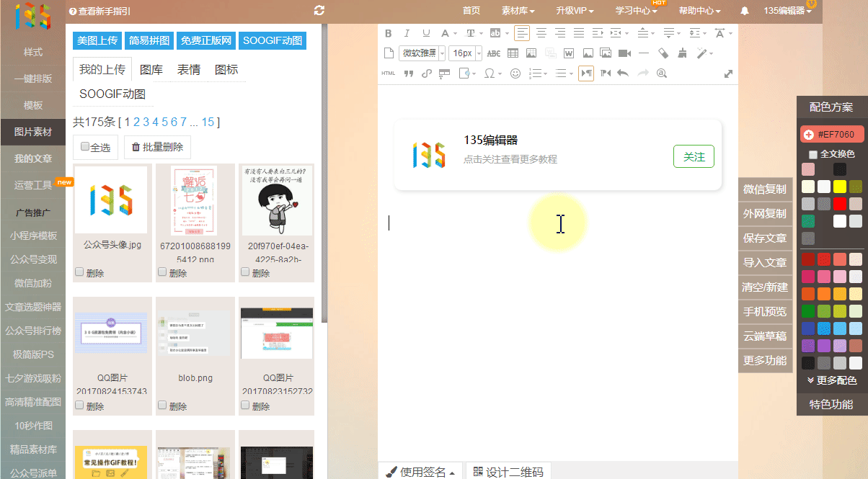Click the undo arrow in the toolbar

click(x=623, y=73)
